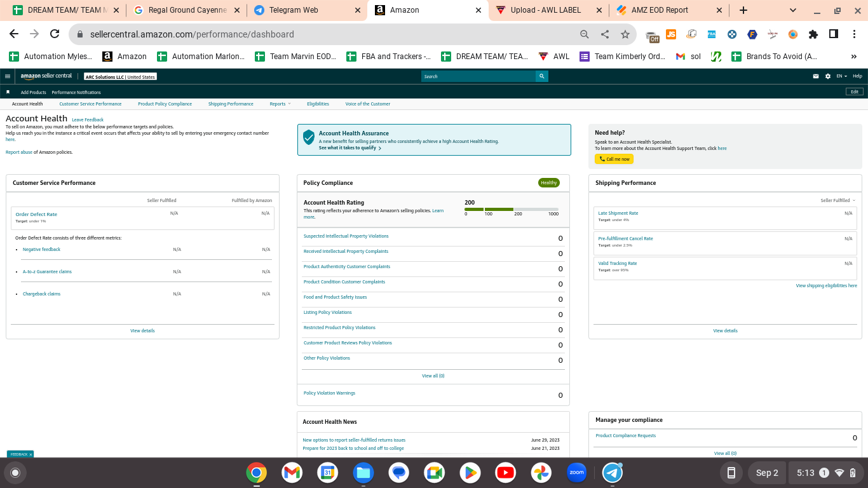Open Play Store from the shelf
The width and height of the screenshot is (868, 488).
[x=470, y=473]
